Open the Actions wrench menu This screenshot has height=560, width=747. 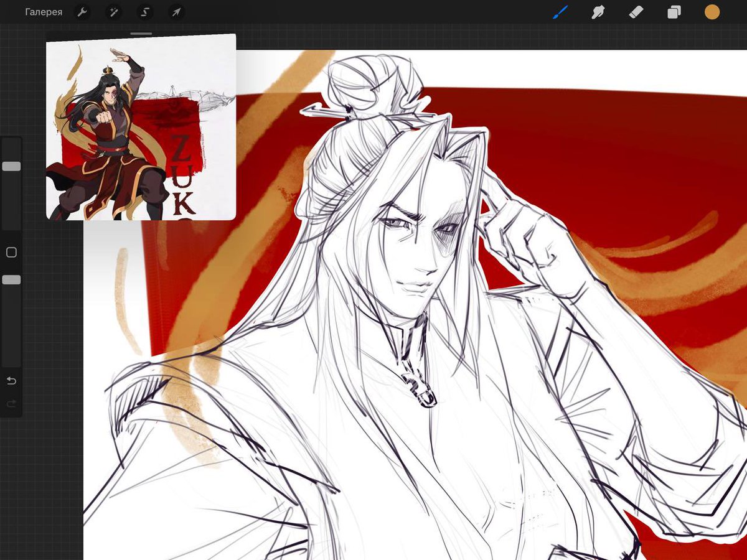point(82,12)
